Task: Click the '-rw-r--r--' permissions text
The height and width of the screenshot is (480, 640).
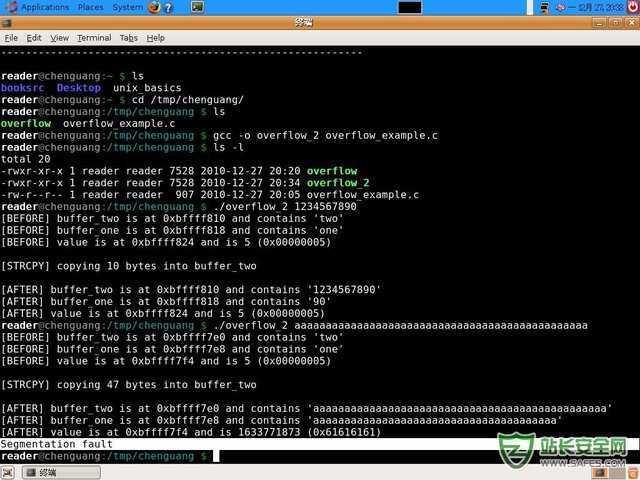Action: tap(32, 195)
